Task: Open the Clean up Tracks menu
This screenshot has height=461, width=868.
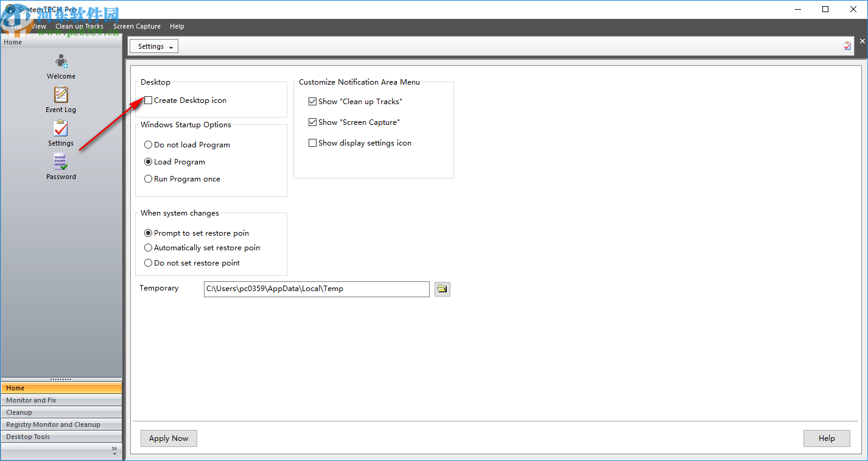Action: point(79,26)
